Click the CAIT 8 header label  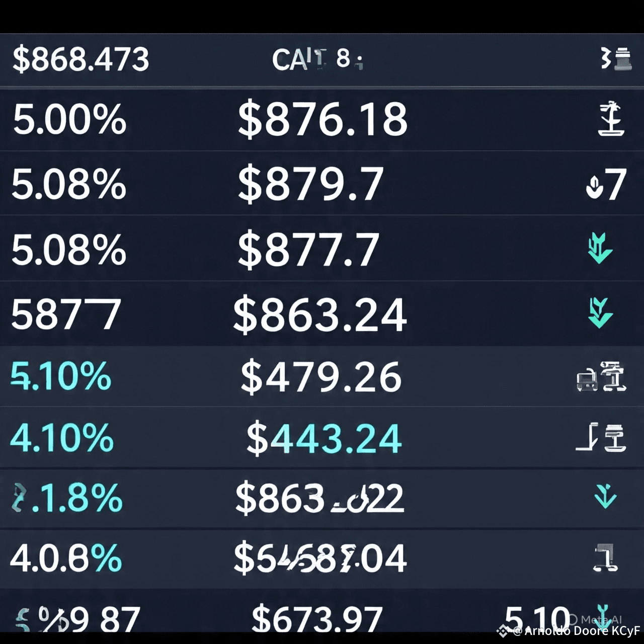317,59
